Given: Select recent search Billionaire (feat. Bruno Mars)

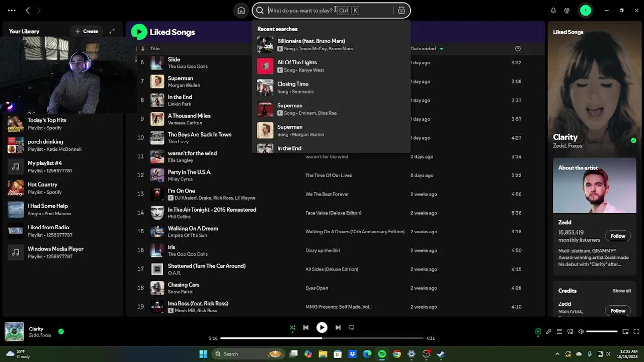Looking at the screenshot, I should pyautogui.click(x=331, y=45).
